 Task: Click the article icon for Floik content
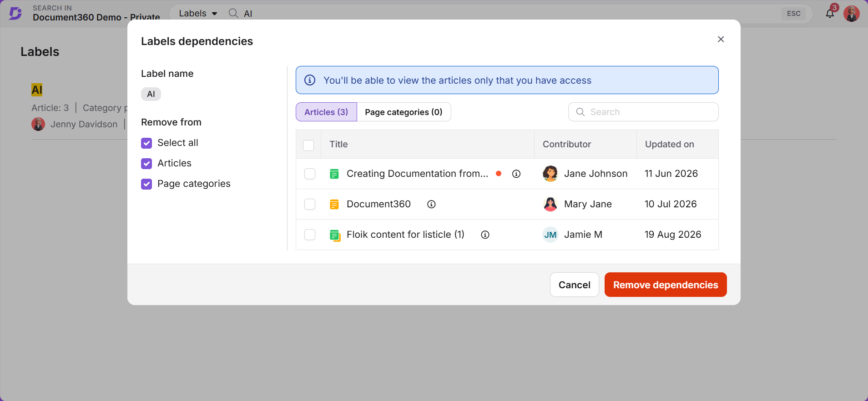335,235
